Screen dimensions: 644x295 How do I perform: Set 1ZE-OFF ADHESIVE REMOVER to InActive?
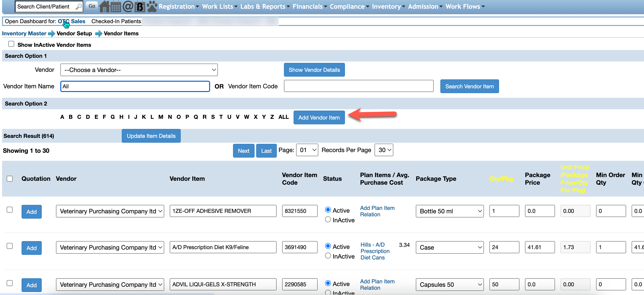pos(328,220)
